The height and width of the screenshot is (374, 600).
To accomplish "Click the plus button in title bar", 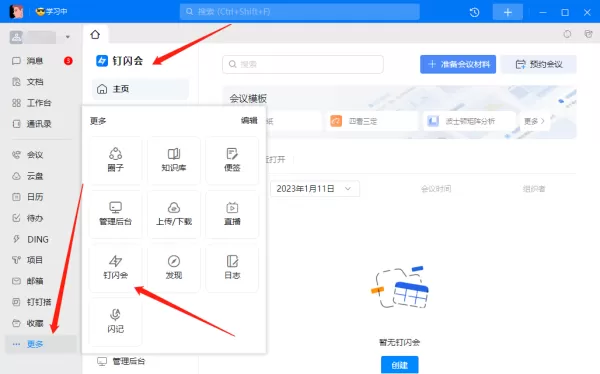I will pos(508,12).
